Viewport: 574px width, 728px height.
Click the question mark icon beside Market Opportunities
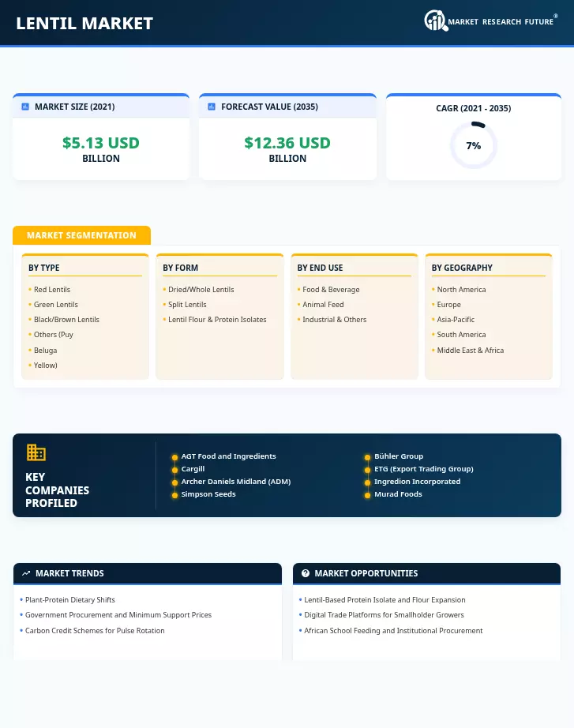305,573
